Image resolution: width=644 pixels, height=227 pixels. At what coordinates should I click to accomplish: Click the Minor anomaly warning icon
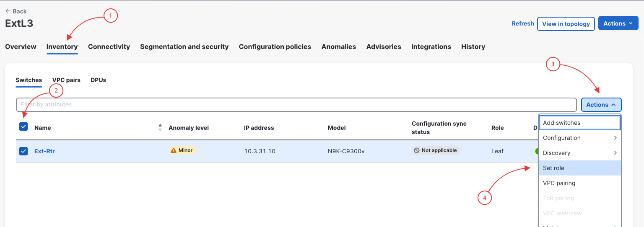coord(174,150)
